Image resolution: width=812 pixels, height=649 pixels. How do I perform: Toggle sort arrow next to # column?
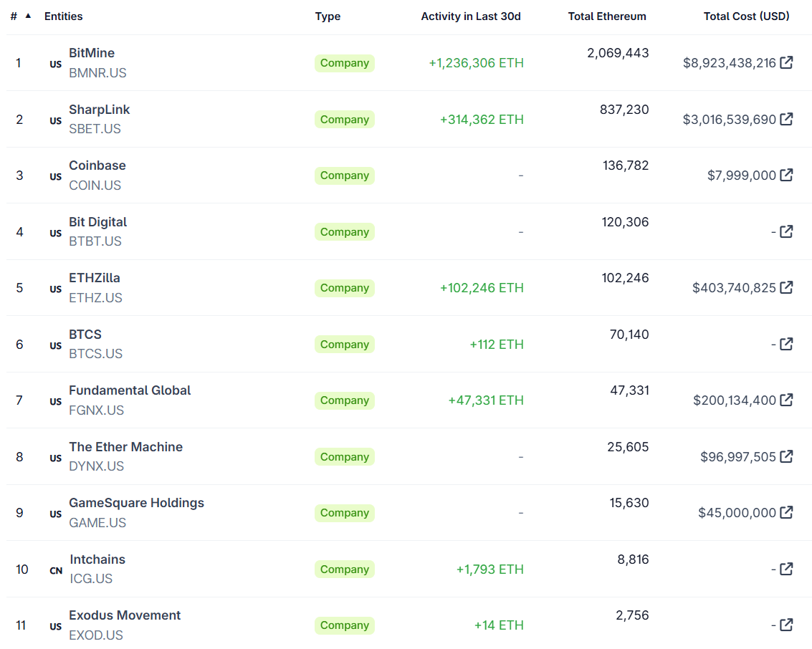(28, 16)
